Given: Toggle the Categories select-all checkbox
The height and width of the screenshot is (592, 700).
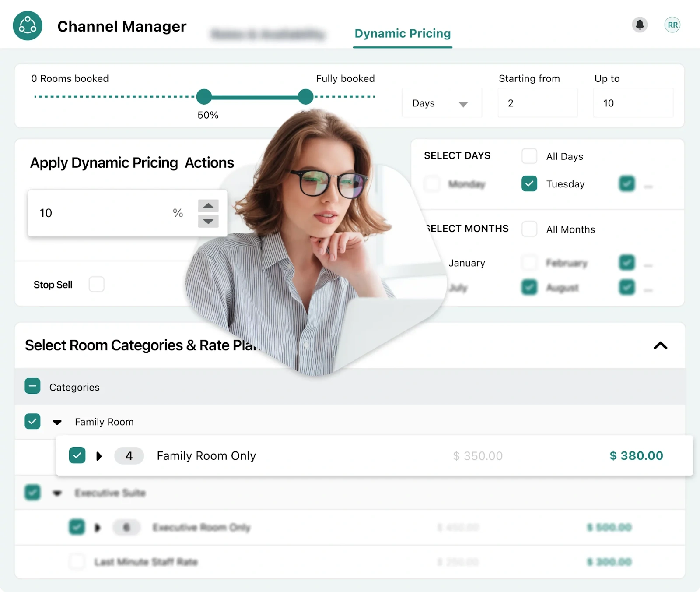Looking at the screenshot, I should coord(32,386).
